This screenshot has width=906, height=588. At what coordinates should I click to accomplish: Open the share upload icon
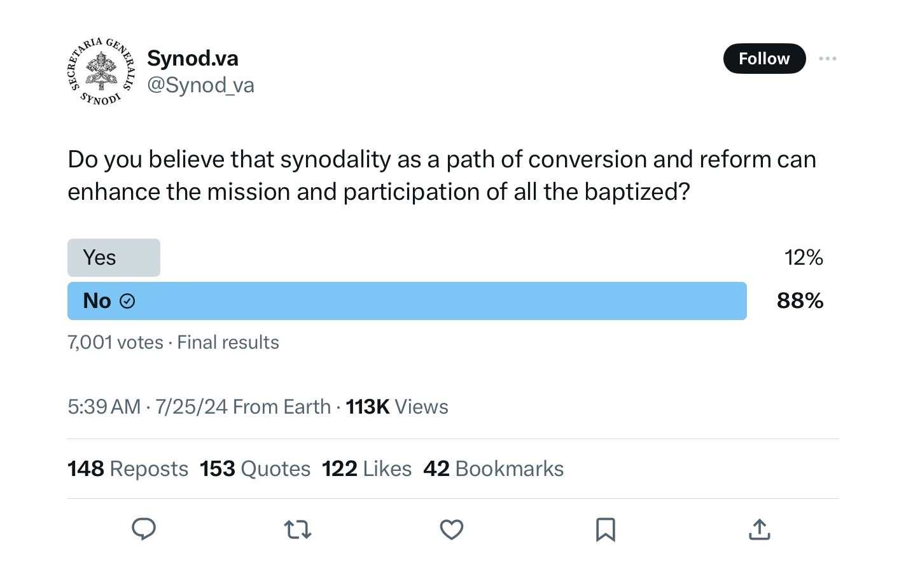(760, 529)
